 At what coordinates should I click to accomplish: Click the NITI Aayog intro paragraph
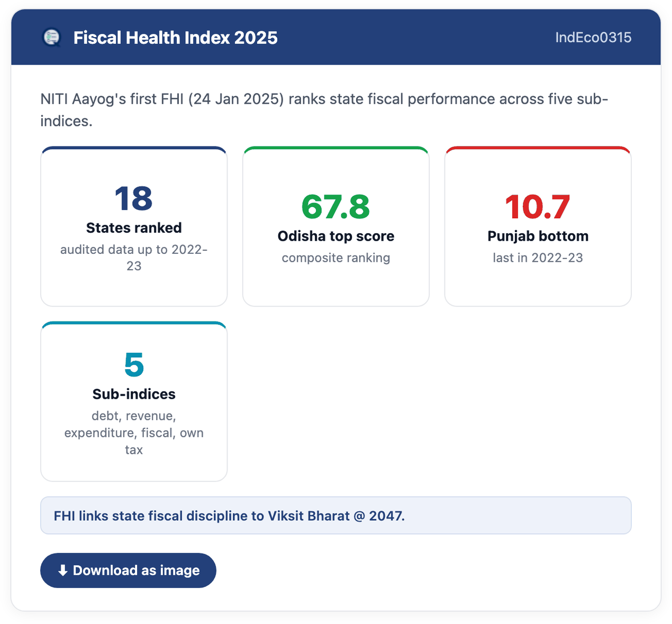(x=324, y=110)
